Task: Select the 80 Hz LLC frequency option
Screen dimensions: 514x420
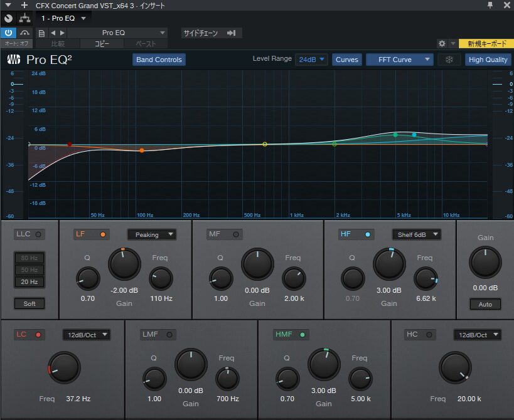Action: point(29,258)
